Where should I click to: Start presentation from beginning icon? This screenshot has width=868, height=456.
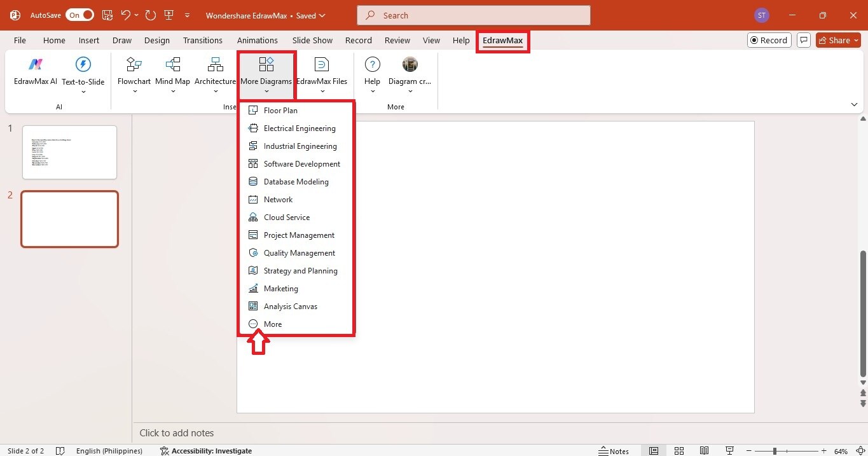click(169, 15)
